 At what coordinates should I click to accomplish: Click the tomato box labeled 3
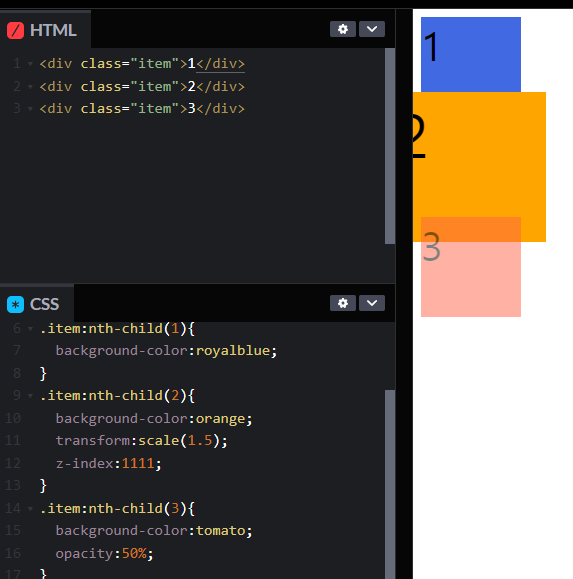click(471, 279)
